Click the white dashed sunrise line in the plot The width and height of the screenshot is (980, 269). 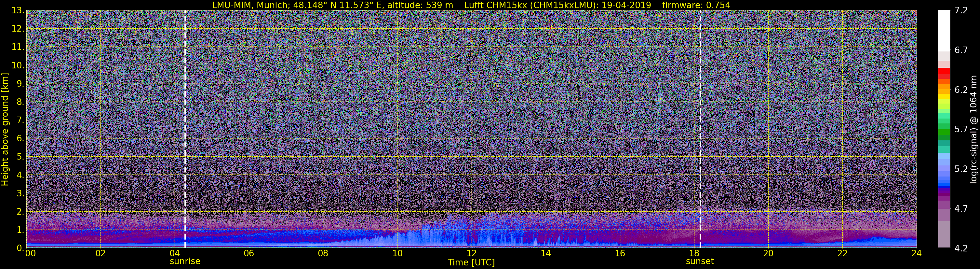click(185, 129)
